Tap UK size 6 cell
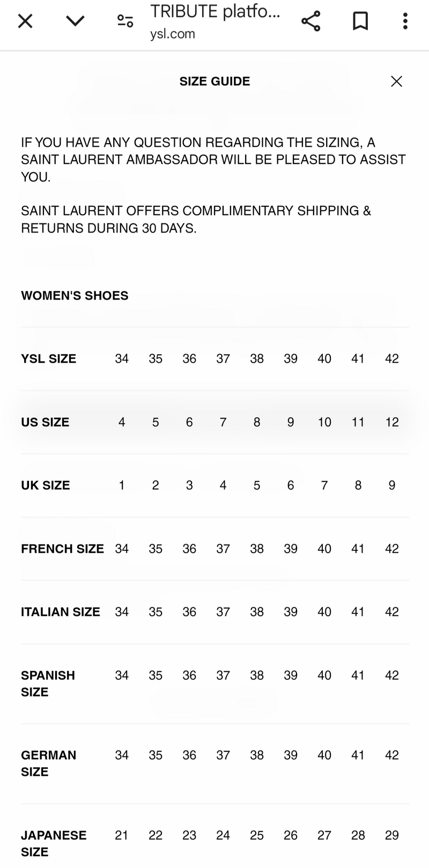 291,485
